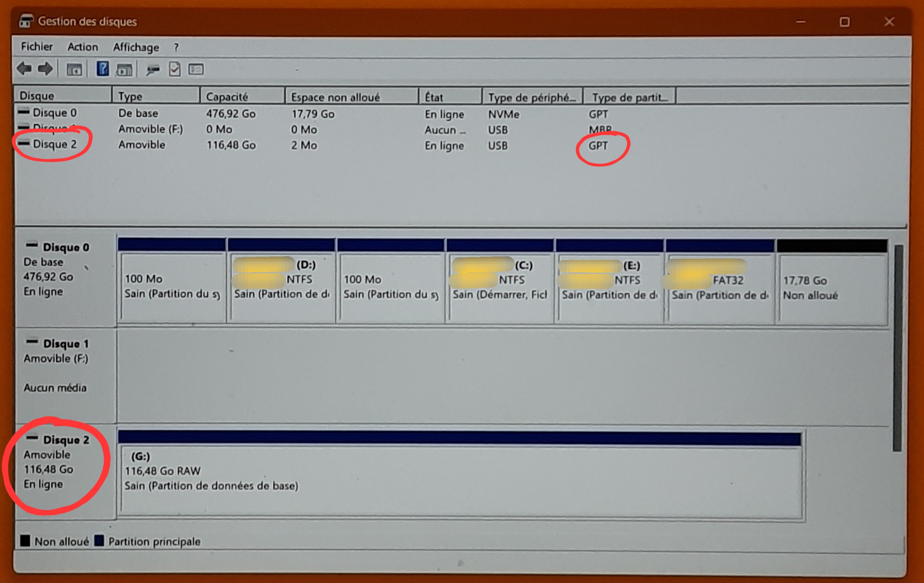Click the blue Help question mark icon
This screenshot has height=583, width=924.
(x=102, y=69)
